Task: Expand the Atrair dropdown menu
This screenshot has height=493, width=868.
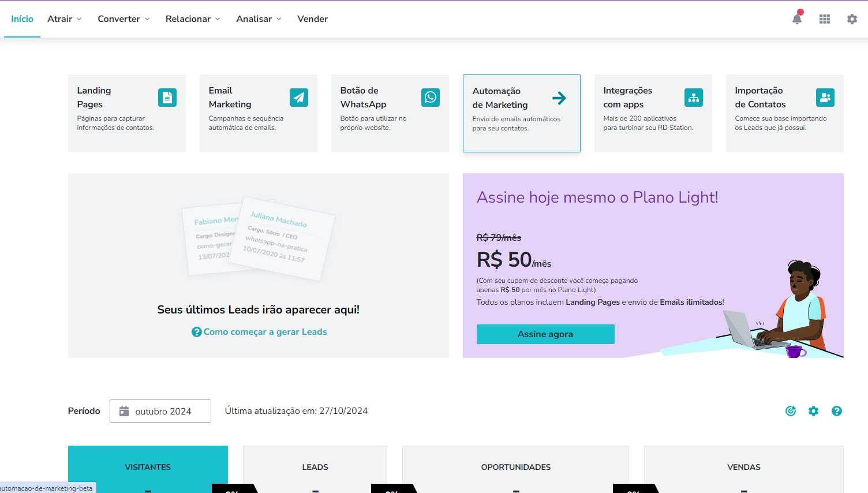Action: (x=65, y=19)
